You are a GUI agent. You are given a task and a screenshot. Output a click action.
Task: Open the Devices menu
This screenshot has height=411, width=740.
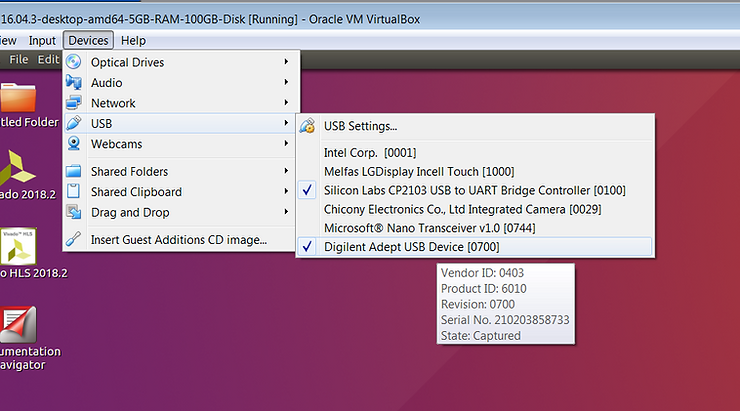point(88,41)
